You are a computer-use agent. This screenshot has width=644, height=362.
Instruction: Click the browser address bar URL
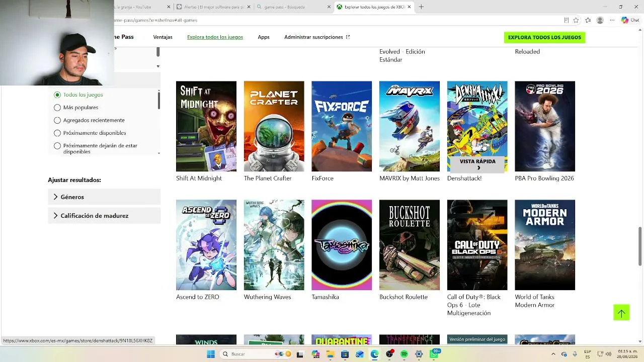[156, 20]
